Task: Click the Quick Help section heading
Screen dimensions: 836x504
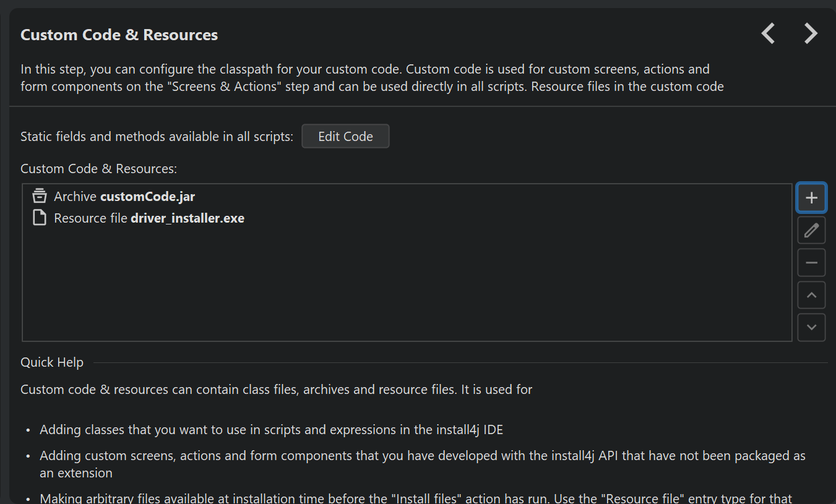Action: pos(52,362)
